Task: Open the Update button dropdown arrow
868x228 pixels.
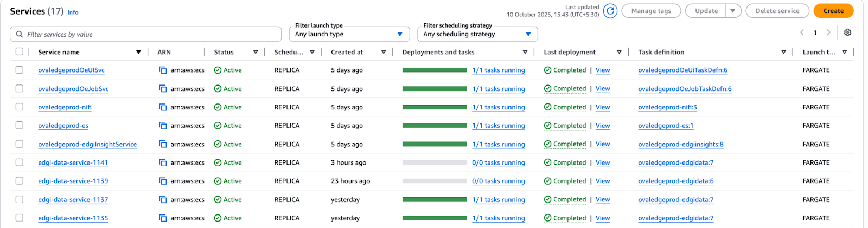Action: click(733, 11)
